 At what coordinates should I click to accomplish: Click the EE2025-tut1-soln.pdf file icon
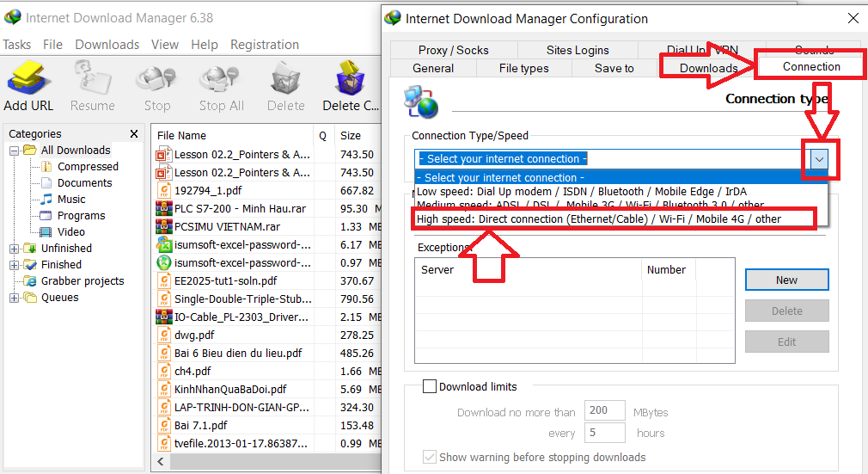point(164,281)
